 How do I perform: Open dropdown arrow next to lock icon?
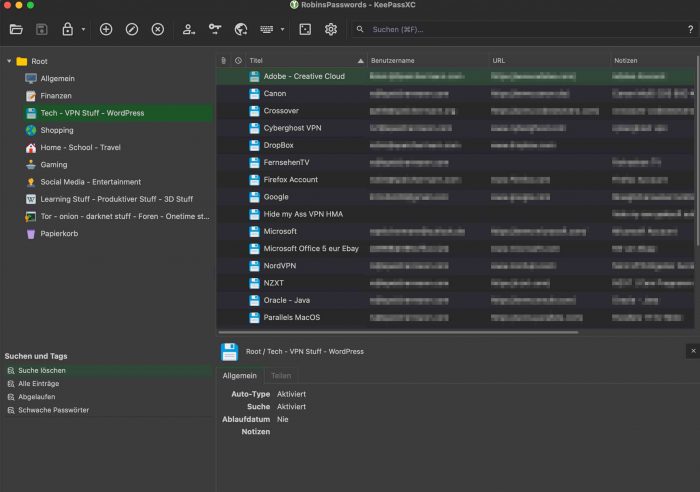83,30
